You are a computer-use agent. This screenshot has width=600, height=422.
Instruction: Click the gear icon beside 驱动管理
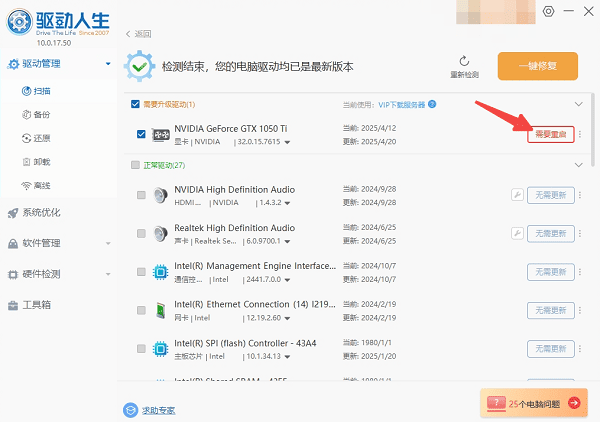click(x=13, y=64)
